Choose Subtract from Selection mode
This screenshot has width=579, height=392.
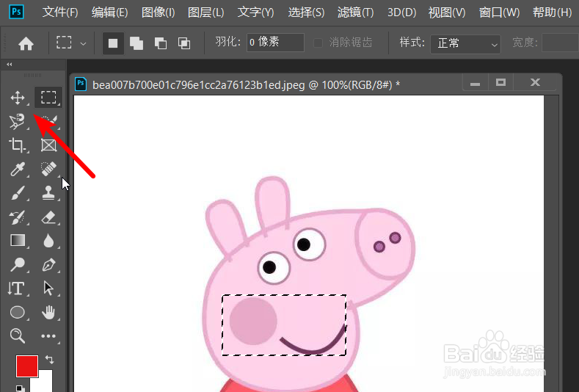click(160, 43)
